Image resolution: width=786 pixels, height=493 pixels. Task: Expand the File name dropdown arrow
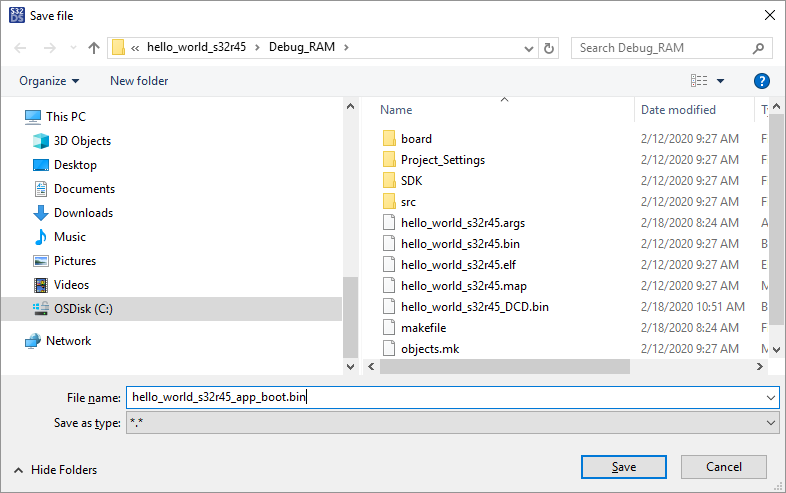tap(768, 397)
